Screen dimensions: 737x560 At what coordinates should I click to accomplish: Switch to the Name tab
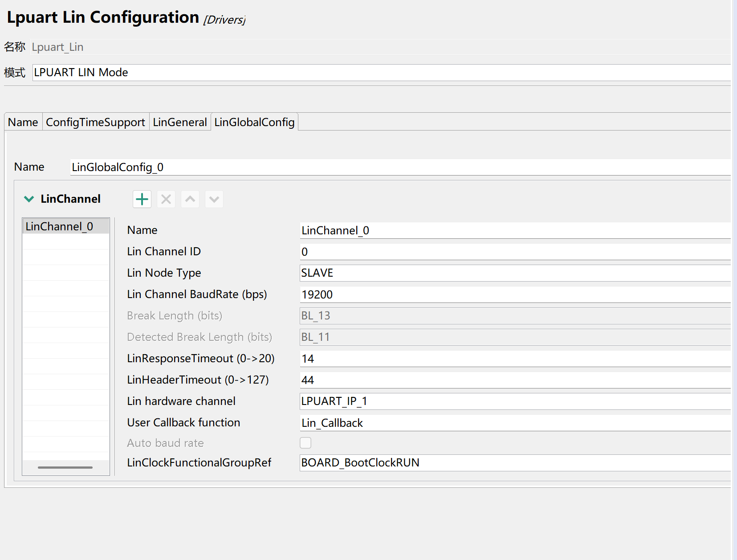[x=23, y=122]
